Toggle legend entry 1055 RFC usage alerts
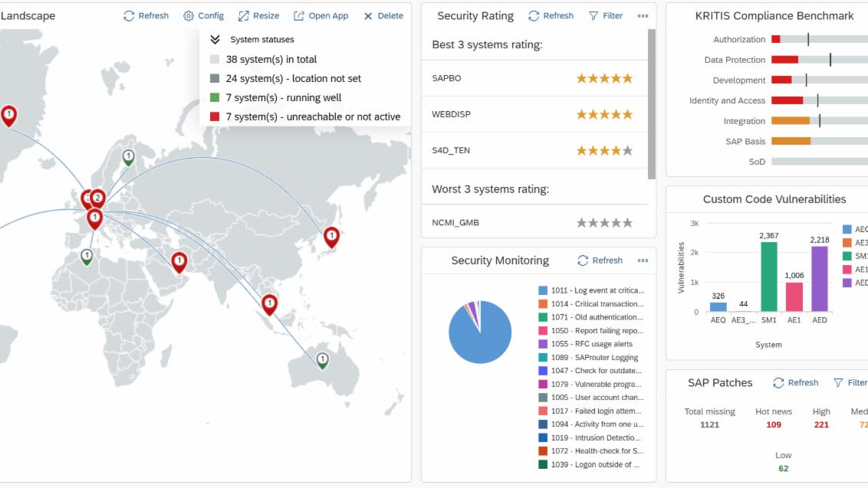Viewport: 868px width, 488px height. pyautogui.click(x=591, y=344)
